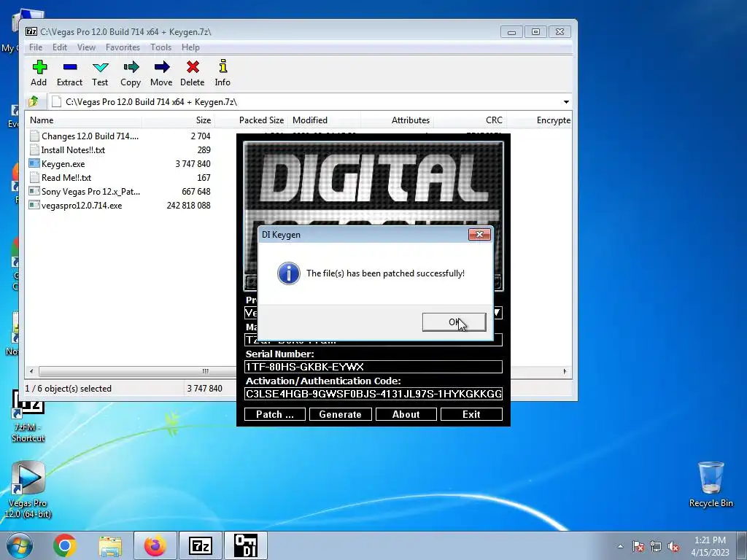Open the Windows Start button
The height and width of the screenshot is (560, 747).
tap(19, 545)
